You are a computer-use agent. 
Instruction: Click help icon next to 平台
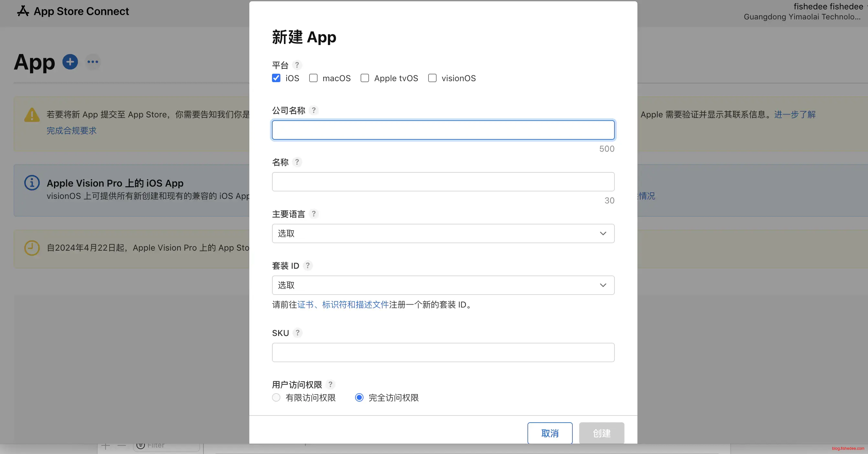[x=297, y=65]
